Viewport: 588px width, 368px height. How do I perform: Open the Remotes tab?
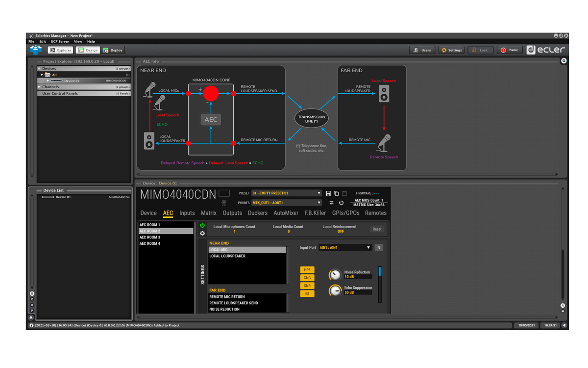click(x=376, y=213)
